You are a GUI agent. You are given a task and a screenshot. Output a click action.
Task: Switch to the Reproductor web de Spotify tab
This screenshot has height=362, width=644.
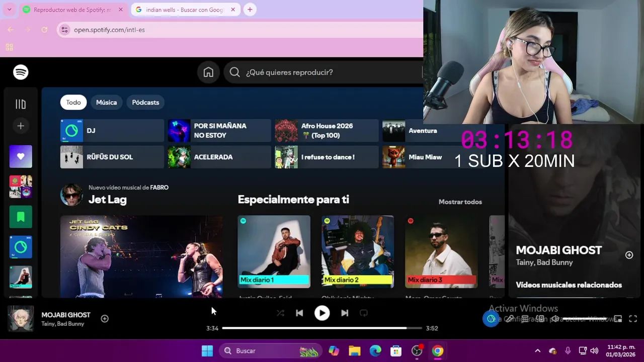(73, 10)
